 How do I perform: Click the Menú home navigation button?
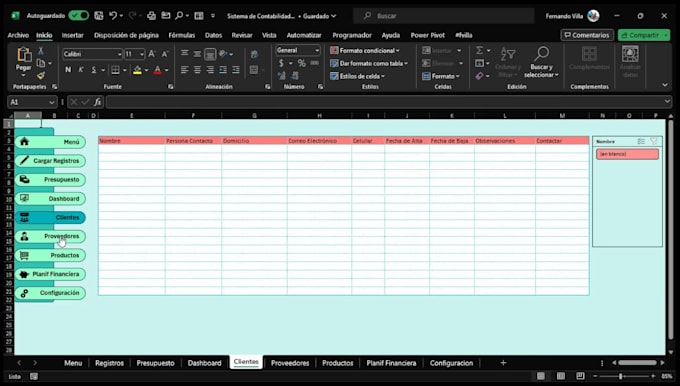click(50, 142)
